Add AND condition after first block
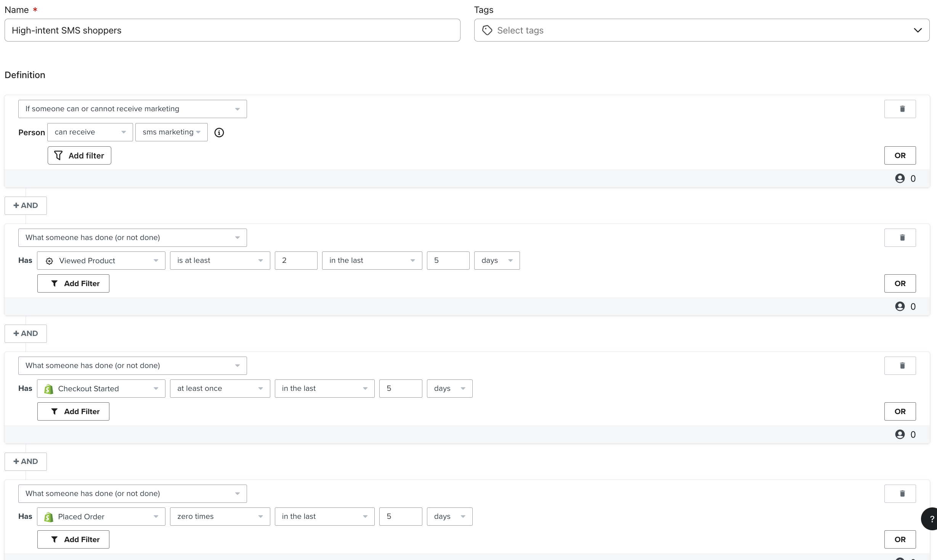The width and height of the screenshot is (937, 560). pyautogui.click(x=26, y=206)
